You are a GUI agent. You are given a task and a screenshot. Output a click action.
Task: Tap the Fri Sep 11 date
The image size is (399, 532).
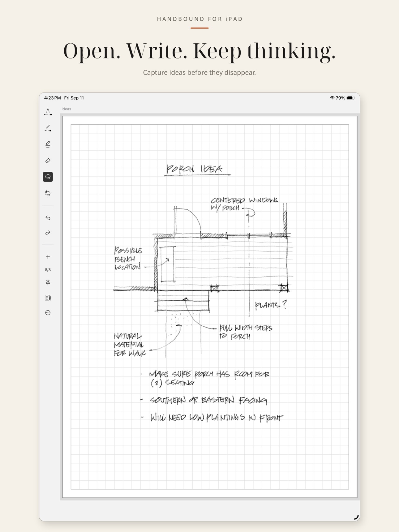point(74,98)
